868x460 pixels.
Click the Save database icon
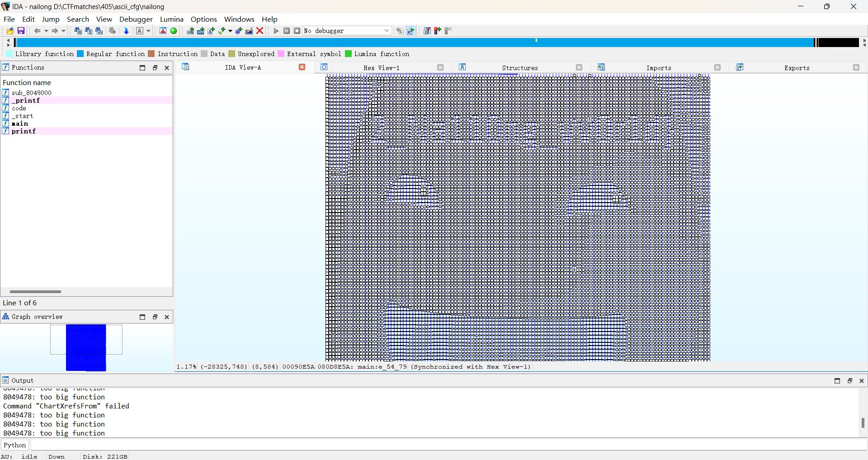(x=21, y=31)
